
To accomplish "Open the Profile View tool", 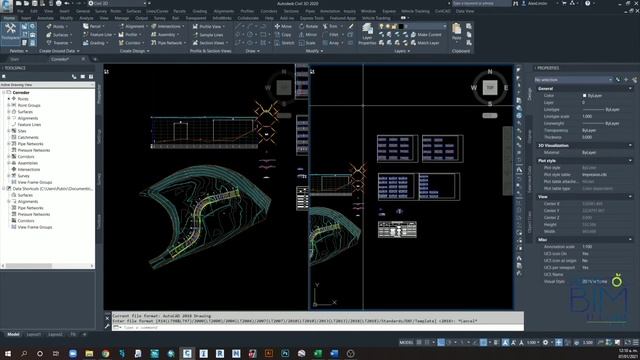I will coord(209,27).
